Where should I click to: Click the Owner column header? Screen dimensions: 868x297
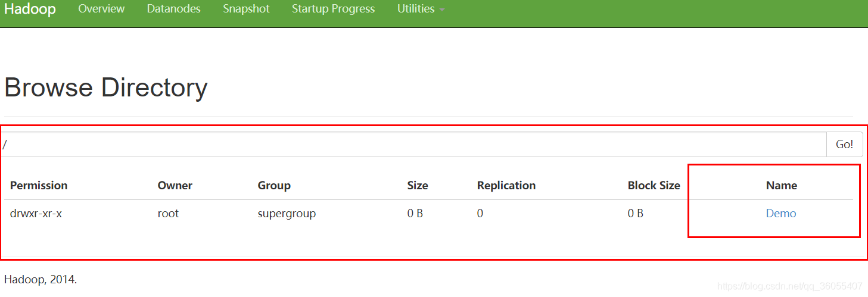point(175,186)
